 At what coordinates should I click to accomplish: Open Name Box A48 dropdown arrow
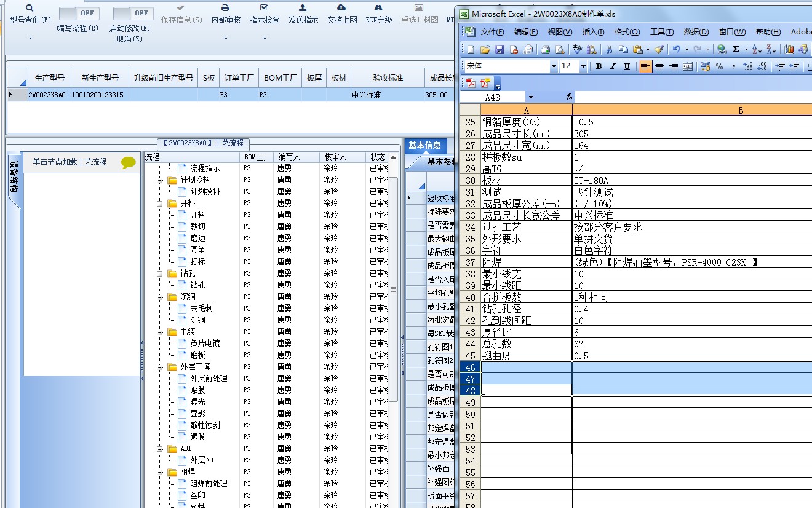pyautogui.click(x=531, y=97)
